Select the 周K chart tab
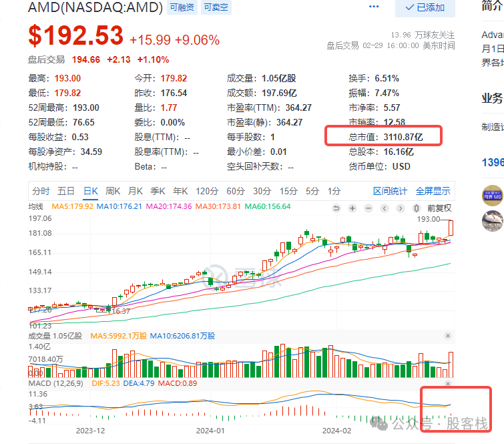 113,191
